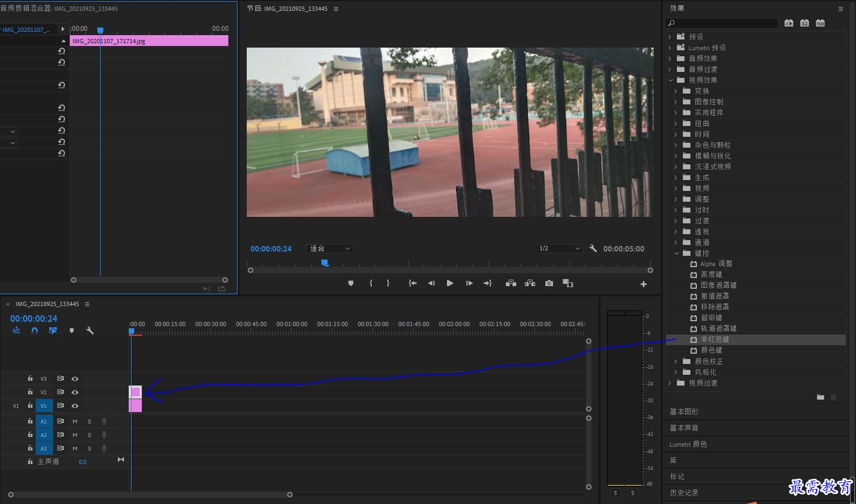Toggle linked selection in timeline
This screenshot has height=504, width=856.
[53, 330]
